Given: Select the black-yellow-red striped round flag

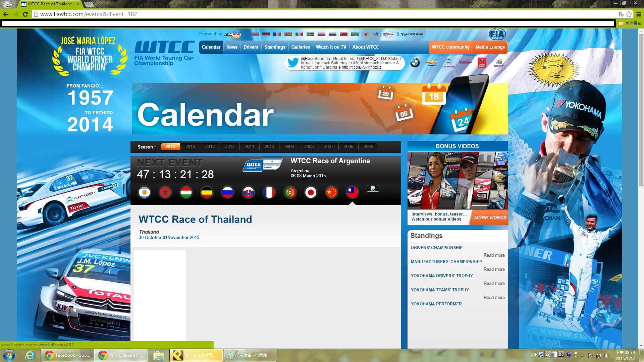Looking at the screenshot, I should pos(207,192).
